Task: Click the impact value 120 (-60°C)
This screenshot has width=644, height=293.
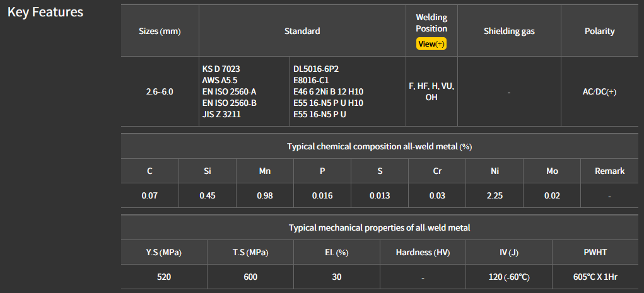Action: [x=508, y=277]
